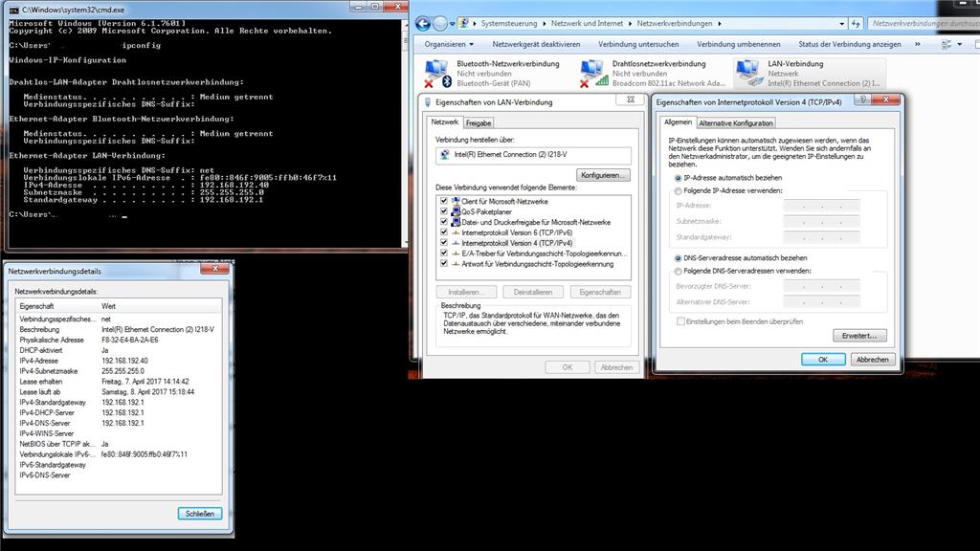
Task: Open the recent pages dropdown next to Forward
Action: tap(452, 24)
